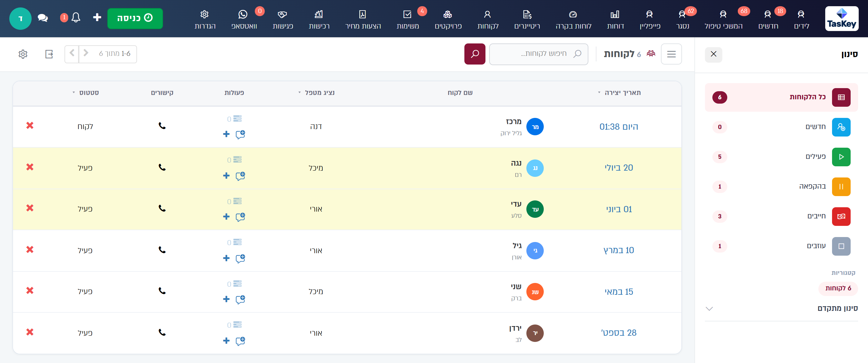Image resolution: width=868 pixels, height=363 pixels.
Task: Filter by חדשים clients
Action: [781, 127]
